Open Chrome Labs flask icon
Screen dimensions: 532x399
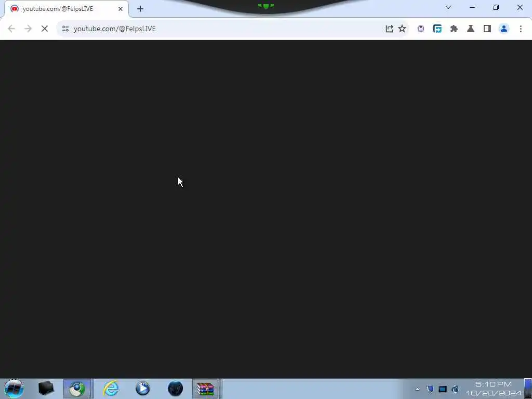pyautogui.click(x=471, y=29)
